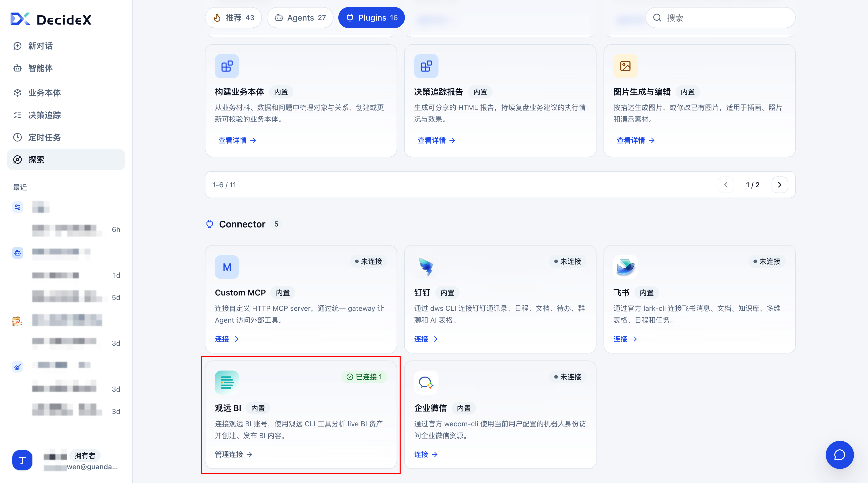
Task: Click 未连接 badge on 飞书 card
Action: (x=767, y=261)
